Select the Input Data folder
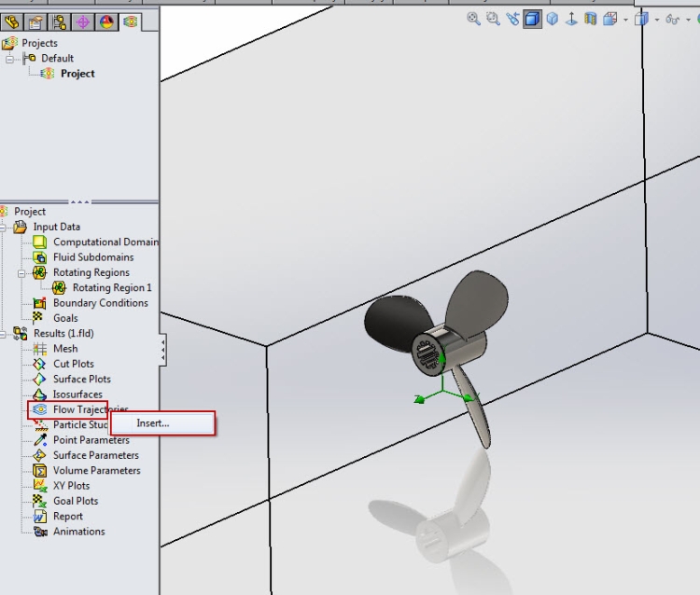 [x=57, y=227]
